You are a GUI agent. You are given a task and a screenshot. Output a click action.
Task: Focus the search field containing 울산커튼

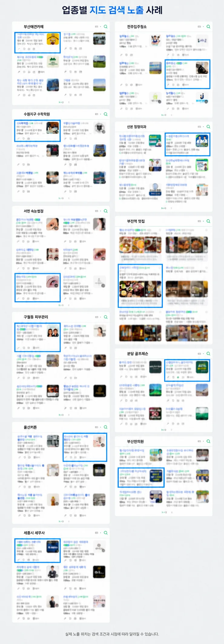61,427
